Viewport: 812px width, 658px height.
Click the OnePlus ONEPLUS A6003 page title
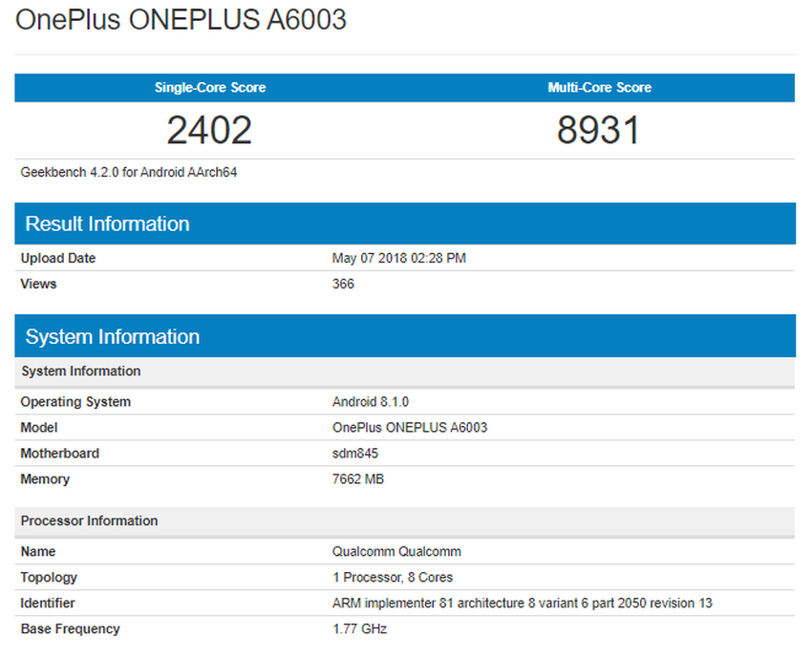click(182, 19)
